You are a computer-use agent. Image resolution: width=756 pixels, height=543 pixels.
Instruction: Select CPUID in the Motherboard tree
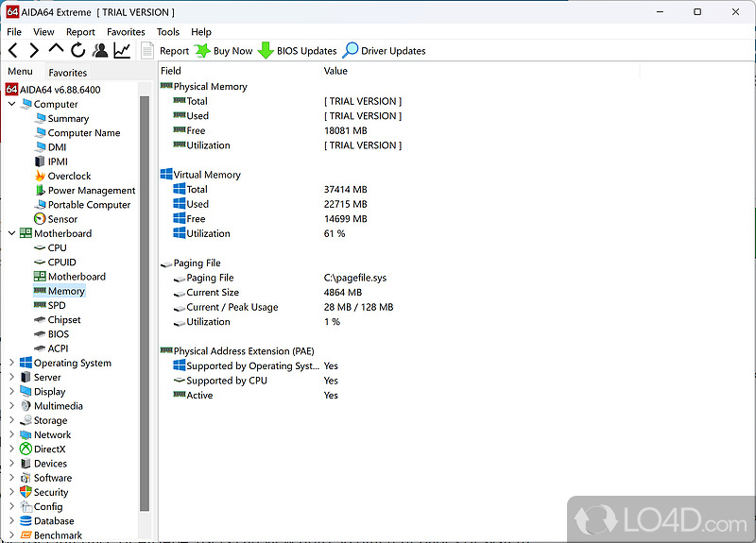click(x=61, y=263)
